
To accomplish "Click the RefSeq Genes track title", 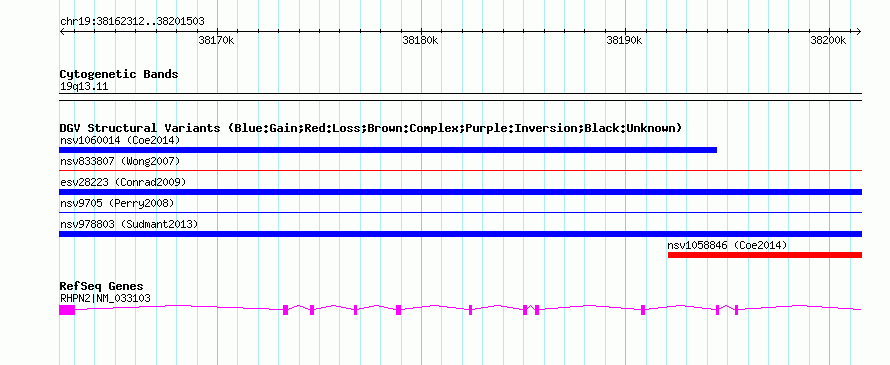I will click(102, 286).
